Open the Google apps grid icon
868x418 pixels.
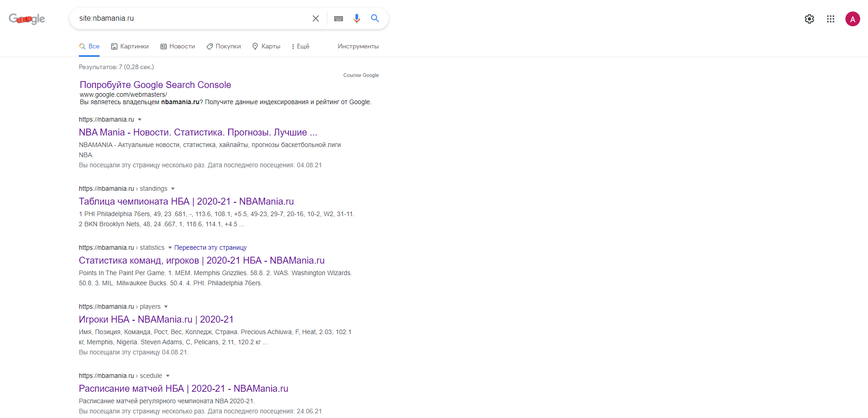pyautogui.click(x=831, y=19)
